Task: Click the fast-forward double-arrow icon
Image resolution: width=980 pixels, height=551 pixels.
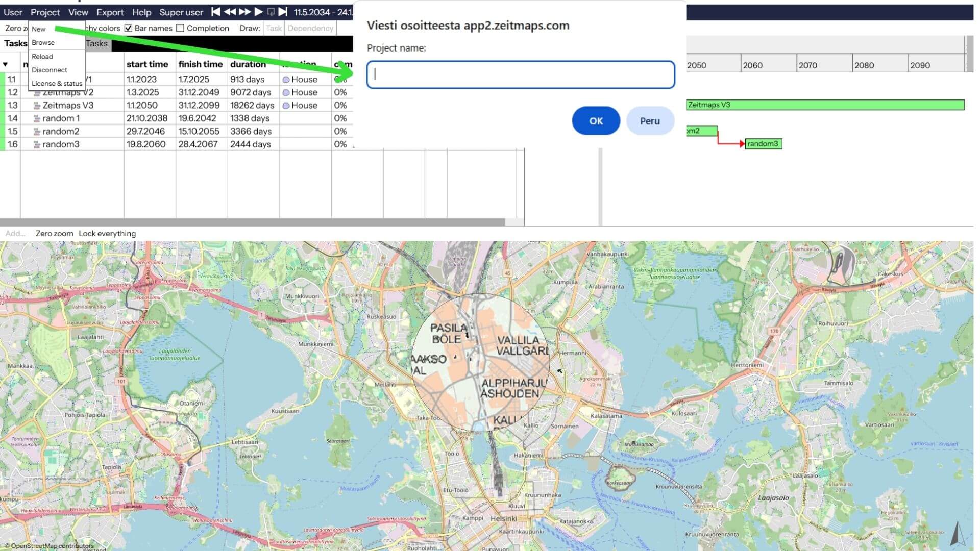Action: [245, 12]
